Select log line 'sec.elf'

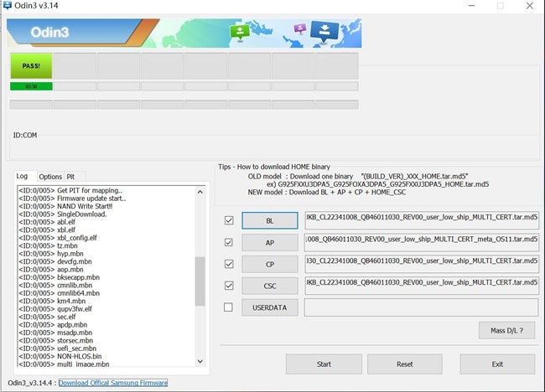pos(47,317)
